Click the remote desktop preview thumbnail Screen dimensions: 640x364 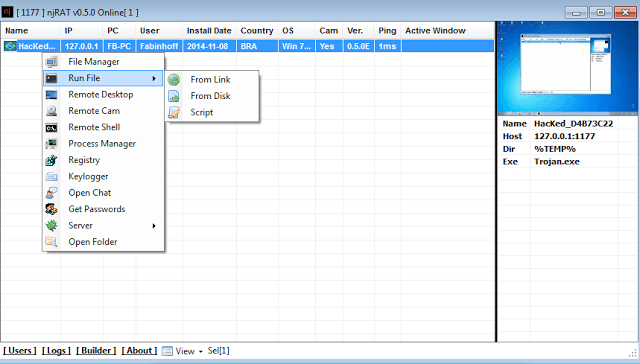click(567, 68)
